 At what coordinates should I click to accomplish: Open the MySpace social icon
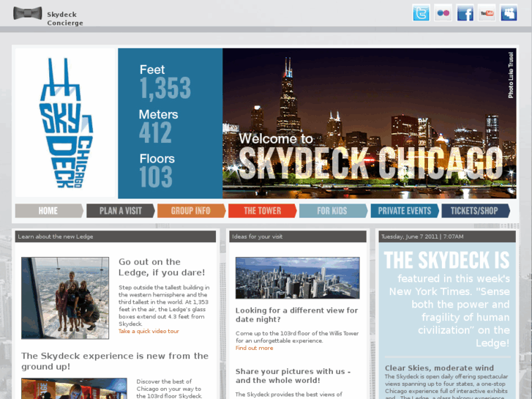509,13
